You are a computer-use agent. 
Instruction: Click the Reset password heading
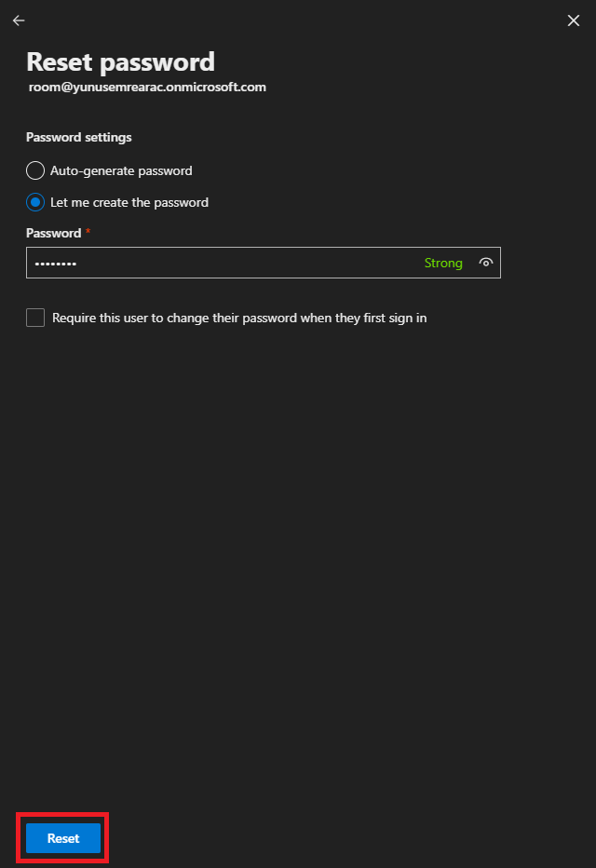(120, 61)
